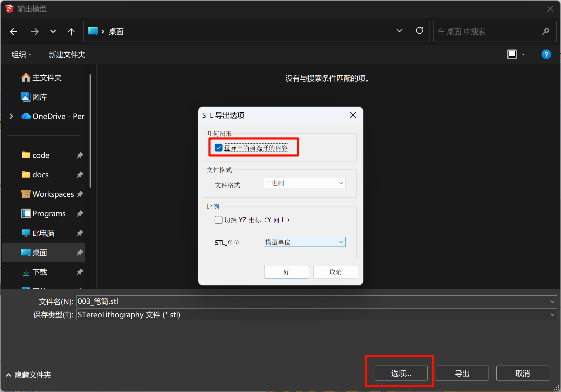Open help with the question mark icon
This screenshot has height=392, width=561.
546,55
